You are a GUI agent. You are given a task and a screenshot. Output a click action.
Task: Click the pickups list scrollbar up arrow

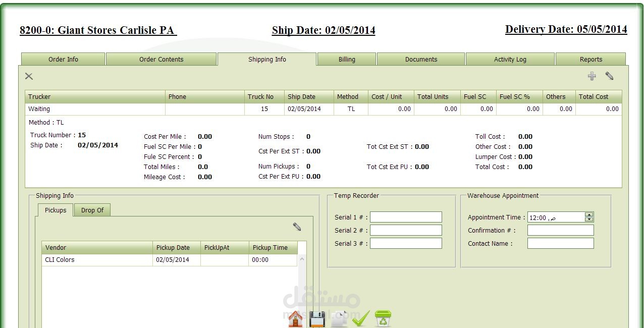[x=302, y=259]
